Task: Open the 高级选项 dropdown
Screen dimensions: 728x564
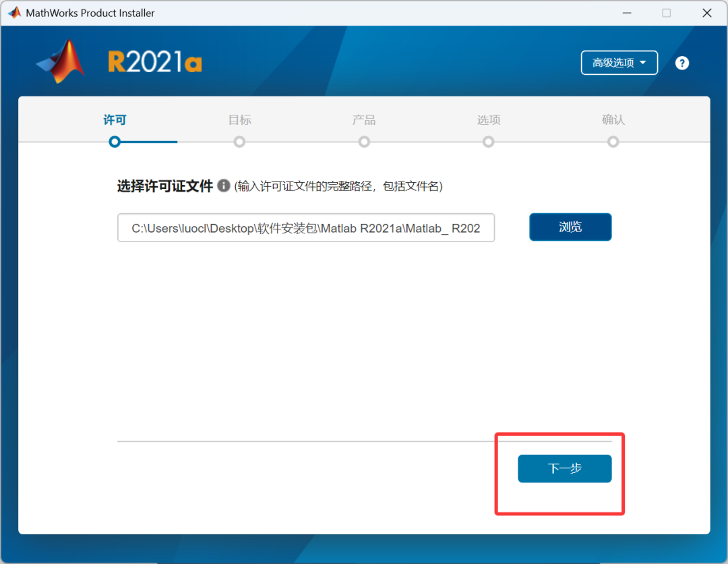Action: (x=619, y=63)
